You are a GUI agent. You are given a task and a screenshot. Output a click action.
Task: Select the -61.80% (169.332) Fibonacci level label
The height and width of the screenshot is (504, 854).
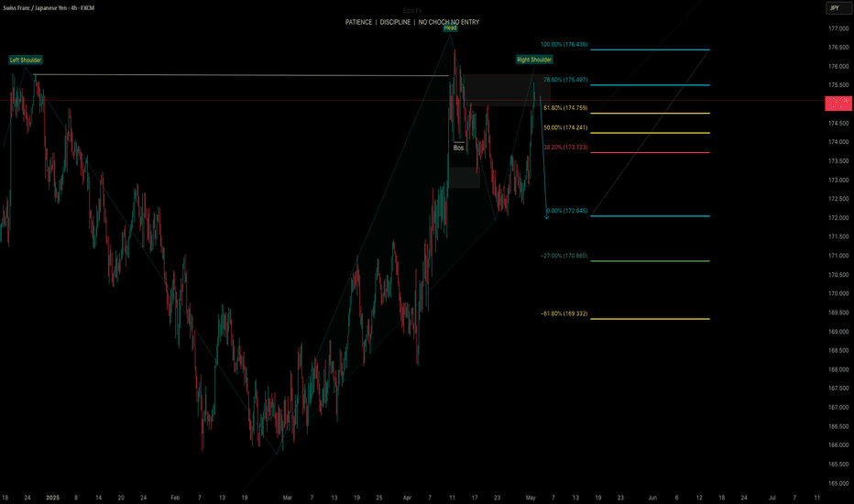point(564,313)
